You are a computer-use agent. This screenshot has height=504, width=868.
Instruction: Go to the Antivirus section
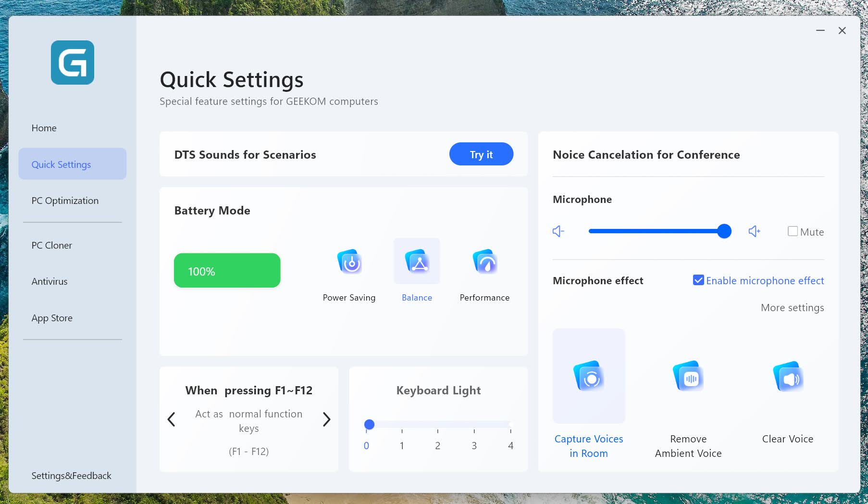(x=50, y=281)
